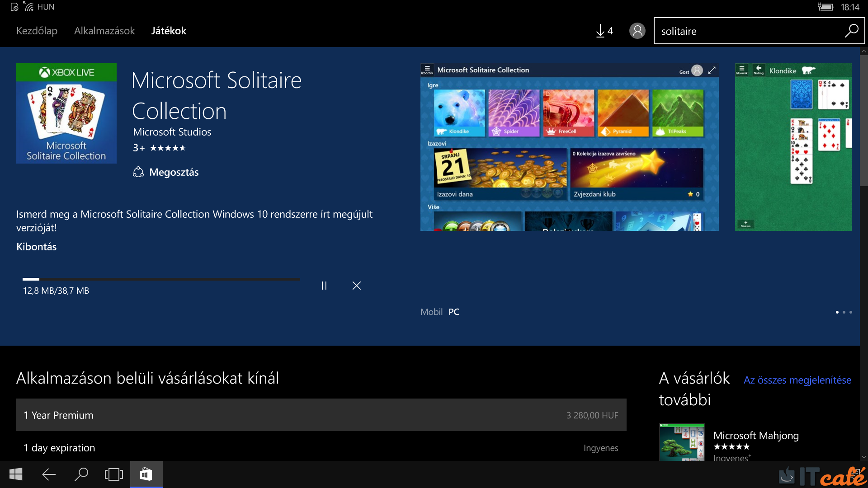Click the star rating of the app
This screenshot has height=488, width=868.
coord(168,148)
